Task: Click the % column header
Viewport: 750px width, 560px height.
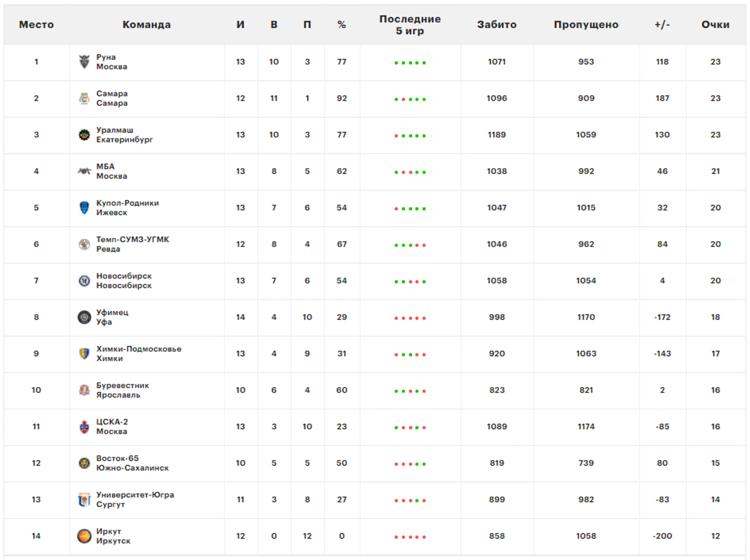Action: point(342,25)
